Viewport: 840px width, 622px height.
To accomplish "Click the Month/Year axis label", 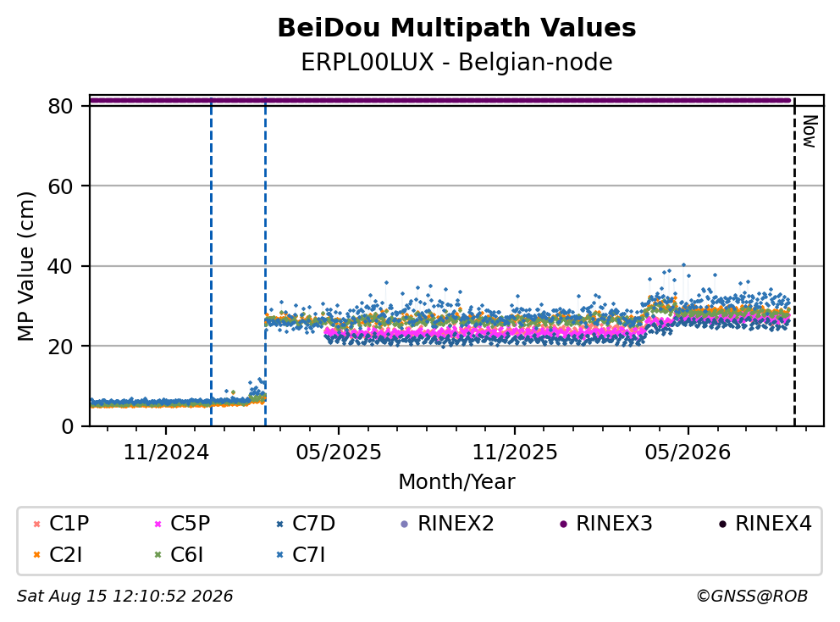I will coord(457,481).
